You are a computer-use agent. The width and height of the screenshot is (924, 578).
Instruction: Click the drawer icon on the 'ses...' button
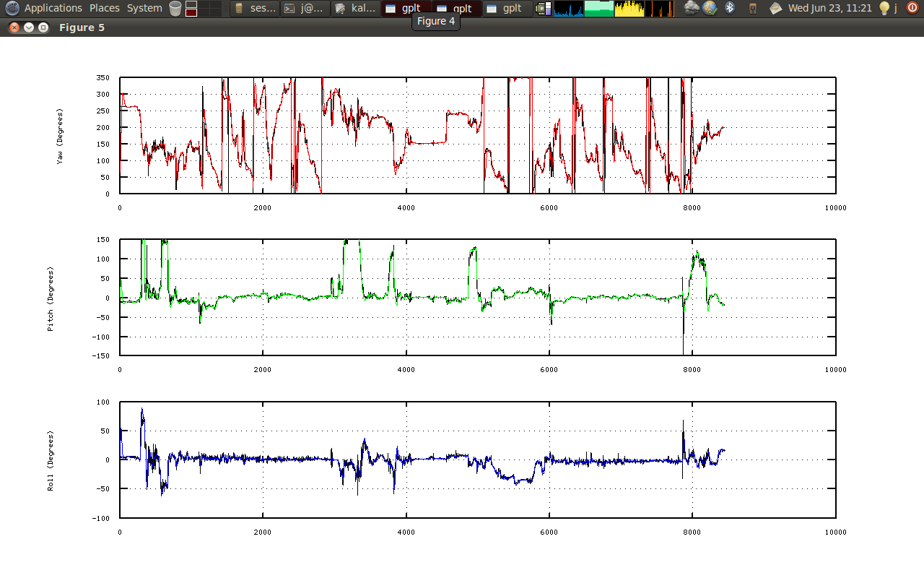point(239,9)
